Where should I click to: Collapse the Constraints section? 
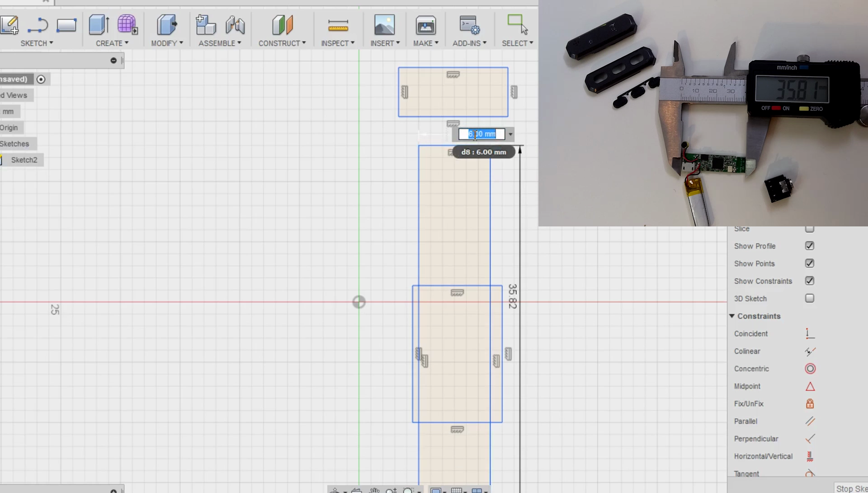732,316
